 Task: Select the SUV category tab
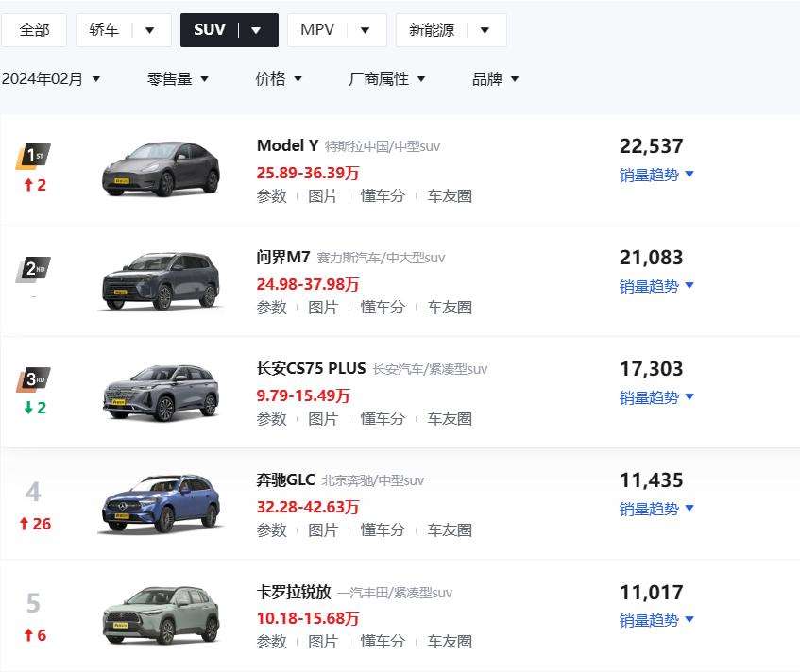click(x=210, y=30)
